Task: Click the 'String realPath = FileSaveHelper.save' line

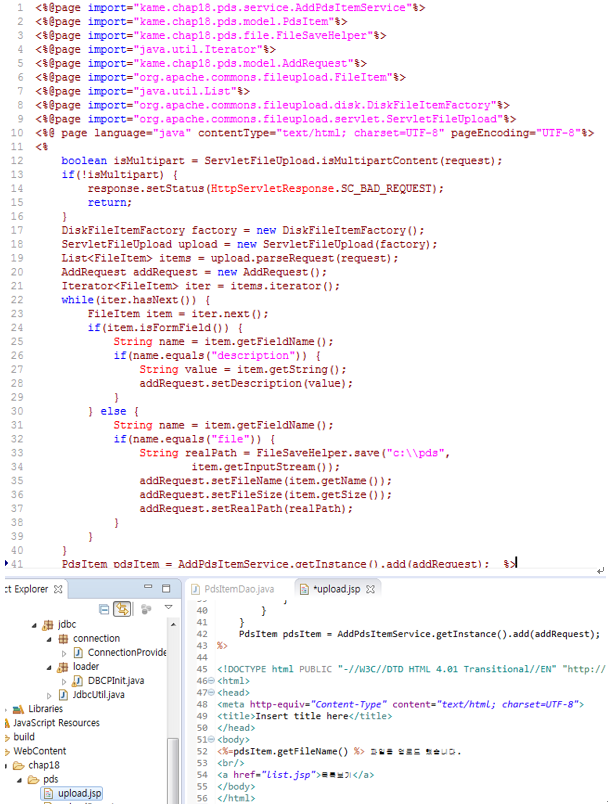Action: [294, 453]
